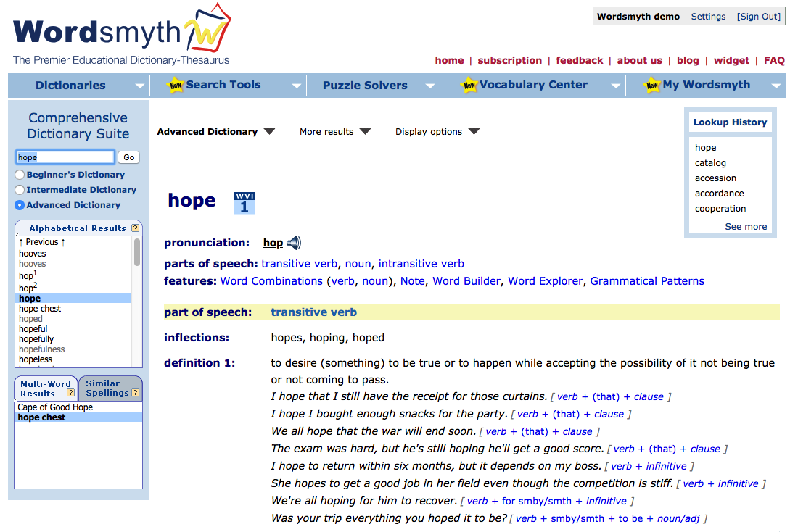Click 'accession' in Lookup History
798x532 pixels.
(x=715, y=178)
